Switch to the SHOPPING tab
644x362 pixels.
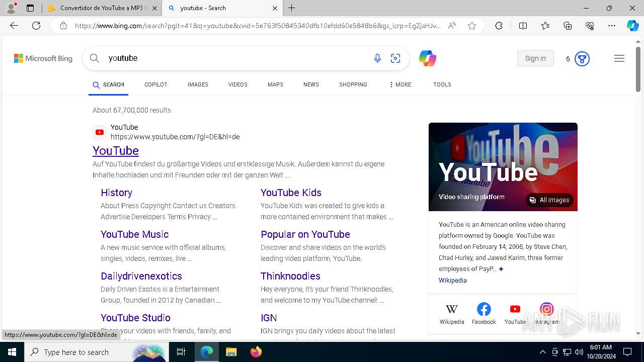click(x=353, y=84)
